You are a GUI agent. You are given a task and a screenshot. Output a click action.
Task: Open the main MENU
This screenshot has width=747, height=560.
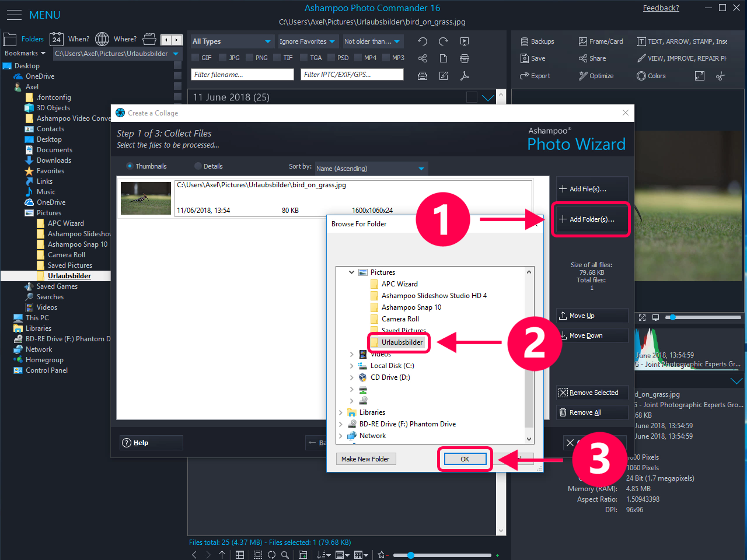(34, 15)
